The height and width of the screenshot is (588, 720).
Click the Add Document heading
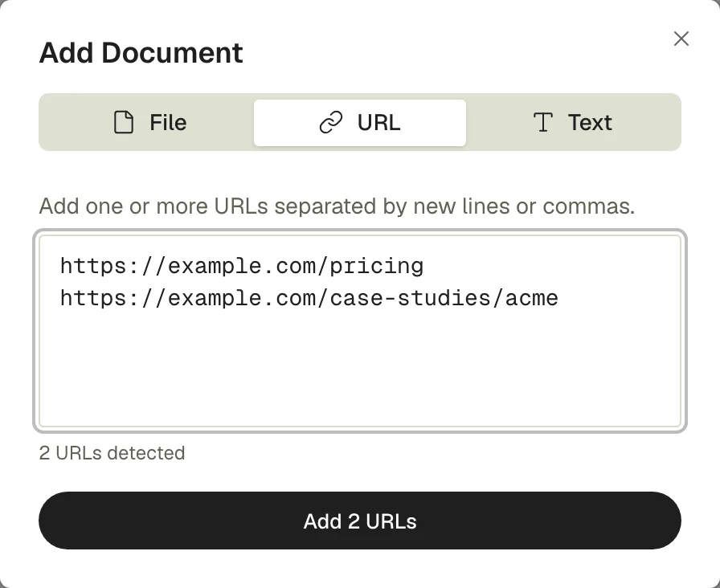141,53
